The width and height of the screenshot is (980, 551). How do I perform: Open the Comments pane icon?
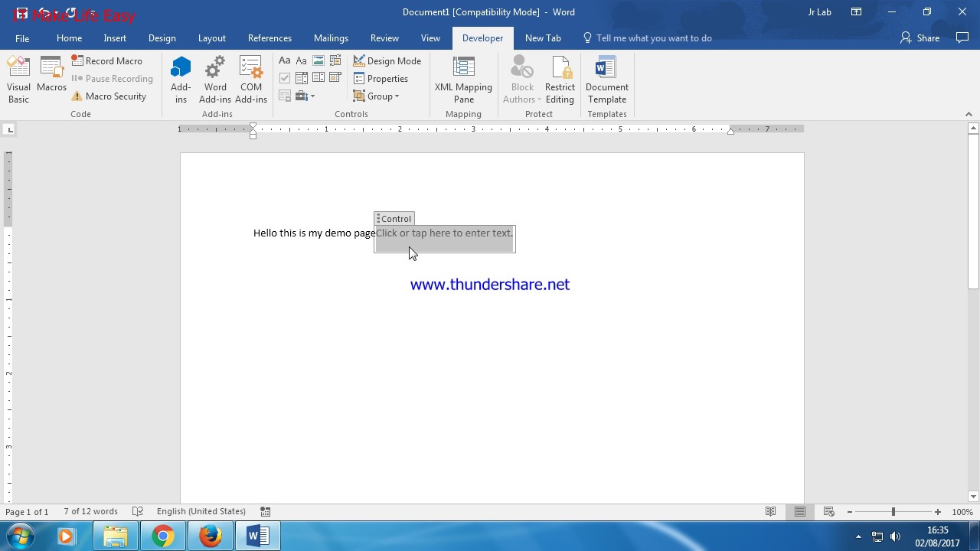[962, 37]
